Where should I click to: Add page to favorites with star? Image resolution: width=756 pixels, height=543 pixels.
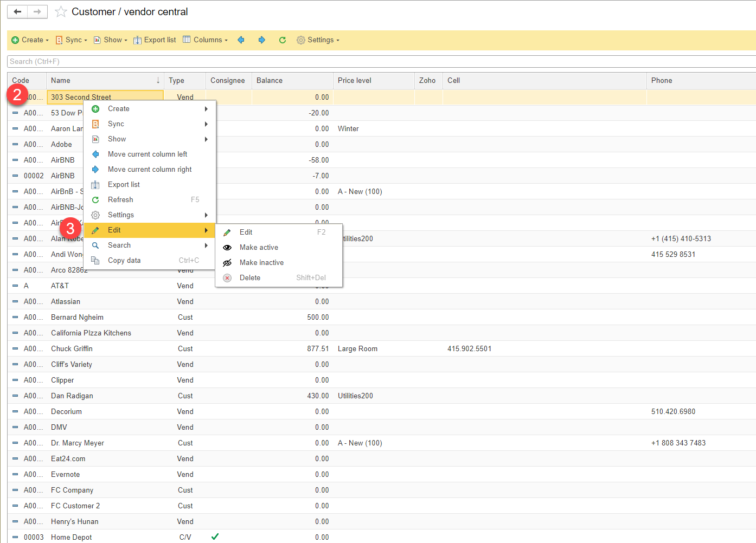[x=61, y=11]
